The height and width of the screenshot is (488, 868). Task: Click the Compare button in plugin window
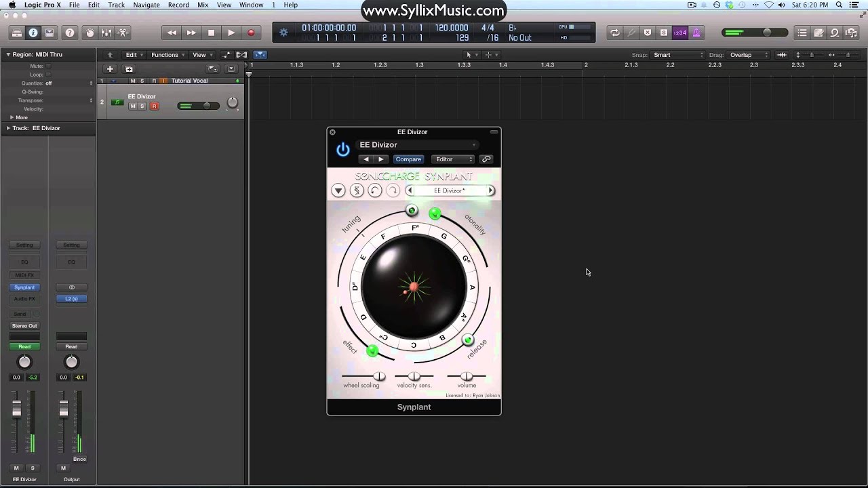[408, 159]
